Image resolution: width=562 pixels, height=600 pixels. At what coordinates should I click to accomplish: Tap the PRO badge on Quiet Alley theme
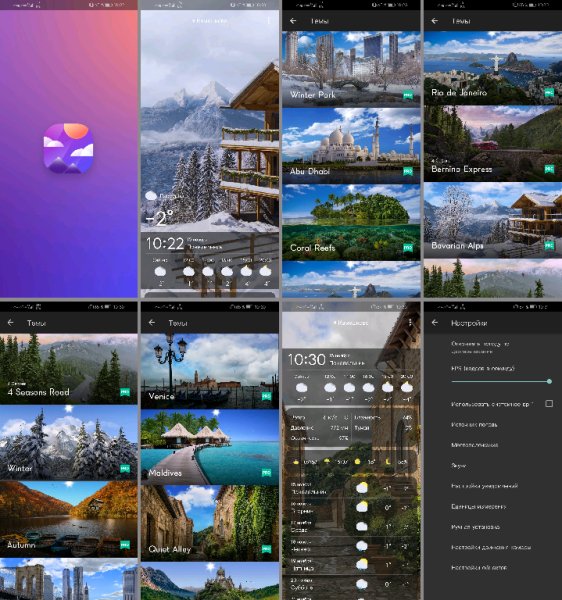(x=266, y=549)
